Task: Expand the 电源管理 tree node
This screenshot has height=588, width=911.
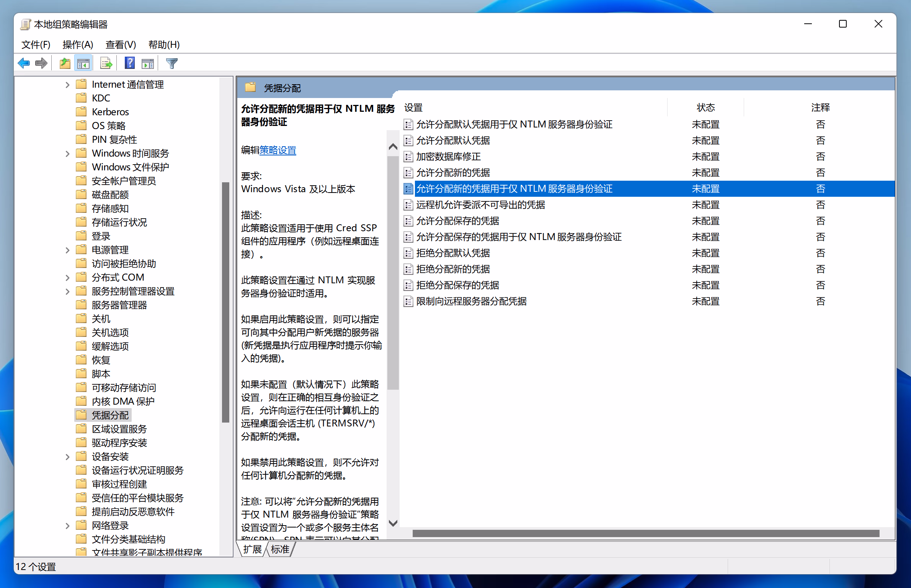Action: click(x=67, y=250)
